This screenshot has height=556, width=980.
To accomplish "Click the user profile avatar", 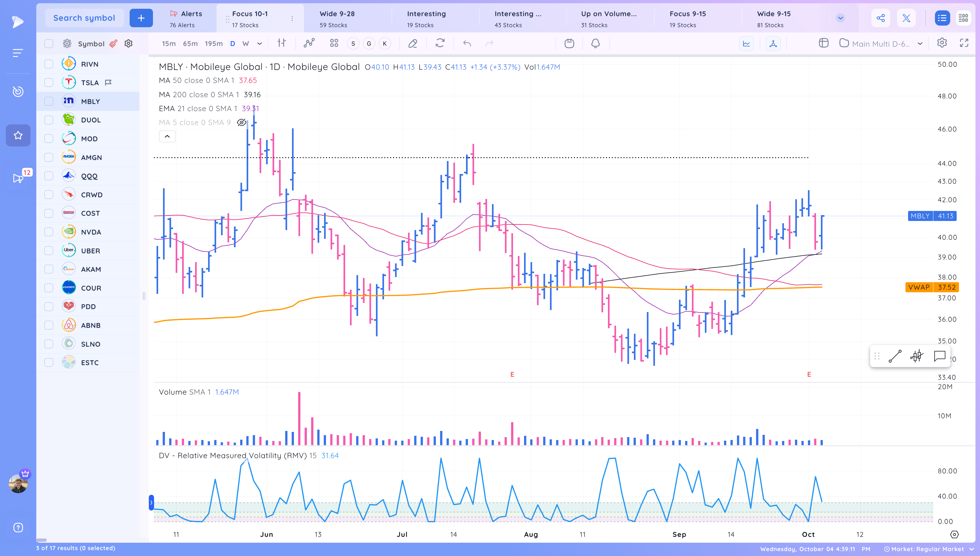I will [x=18, y=484].
